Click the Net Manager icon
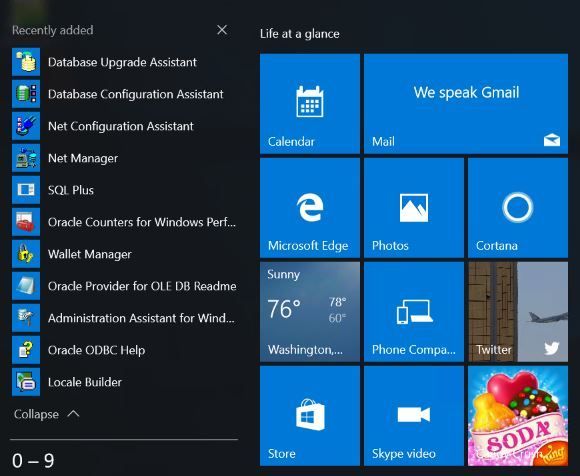 point(26,158)
